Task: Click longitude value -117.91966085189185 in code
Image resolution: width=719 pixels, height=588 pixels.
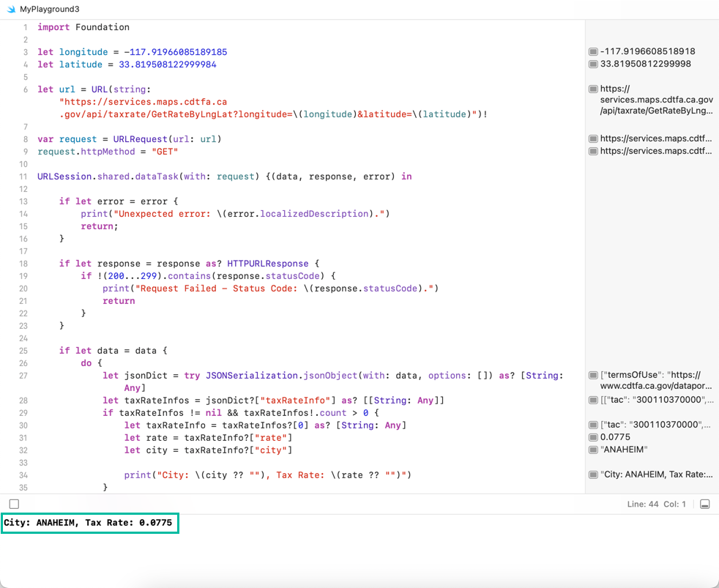Action: [176, 52]
